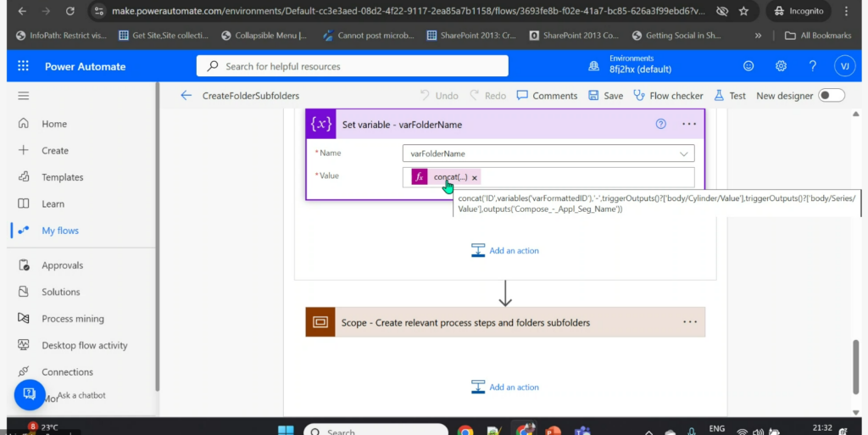Open Process mining in left navigation
The image size is (868, 435).
tap(73, 318)
